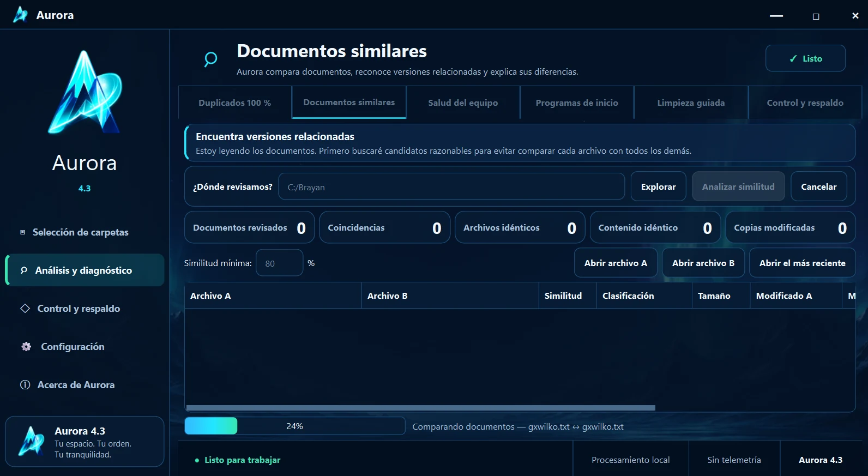
Task: Go to Control y respaldo in sidebar
Action: click(x=85, y=308)
